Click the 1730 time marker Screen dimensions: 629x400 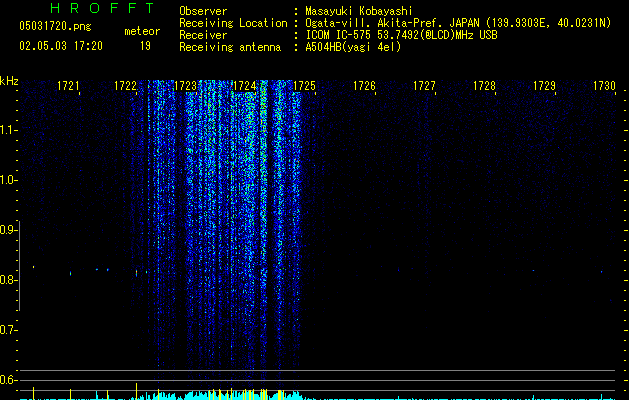tap(604, 86)
